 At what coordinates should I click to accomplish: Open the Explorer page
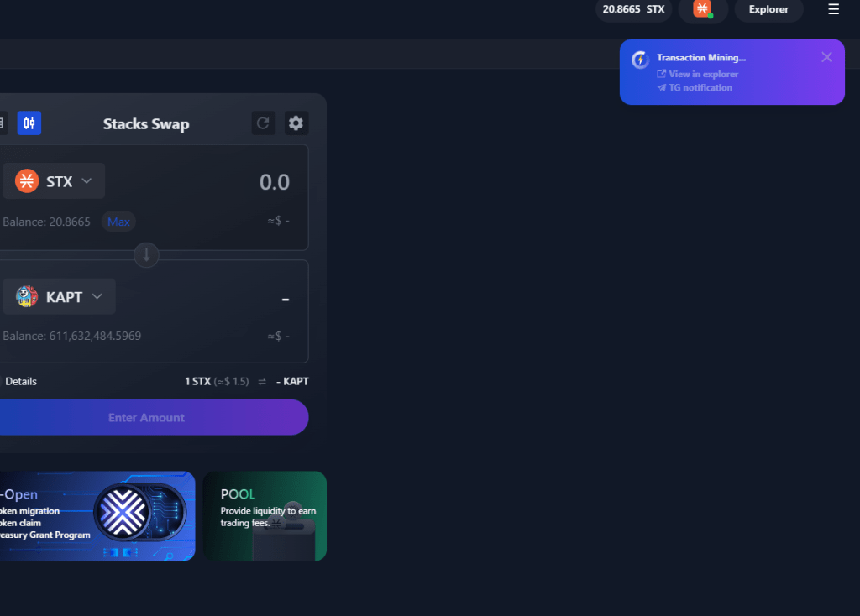768,9
